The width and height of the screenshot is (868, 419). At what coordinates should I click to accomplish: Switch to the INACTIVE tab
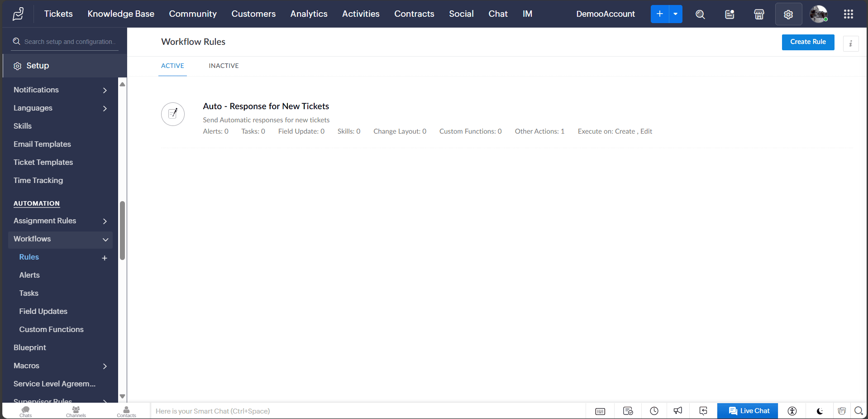pos(224,66)
